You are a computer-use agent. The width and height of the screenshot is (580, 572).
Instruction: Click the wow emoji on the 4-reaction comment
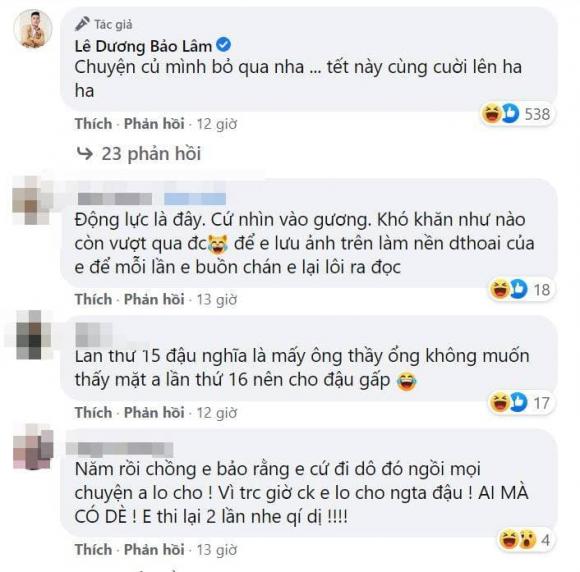(x=527, y=539)
